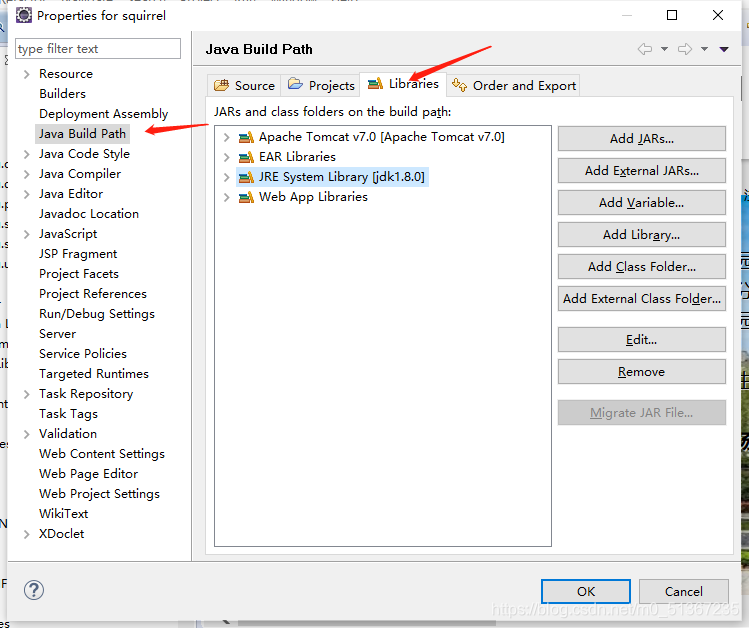Viewport: 749px width, 628px height.
Task: Close the Properties for squirrel dialog
Action: (717, 15)
